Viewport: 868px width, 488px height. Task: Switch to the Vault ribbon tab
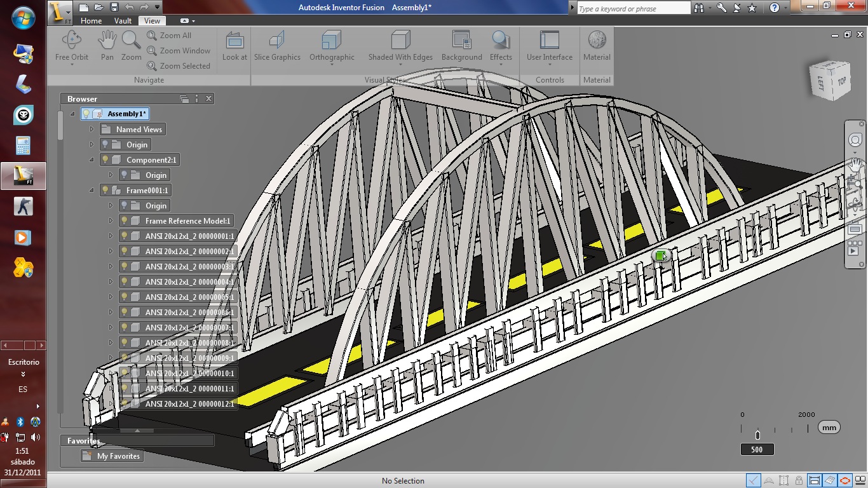click(122, 20)
